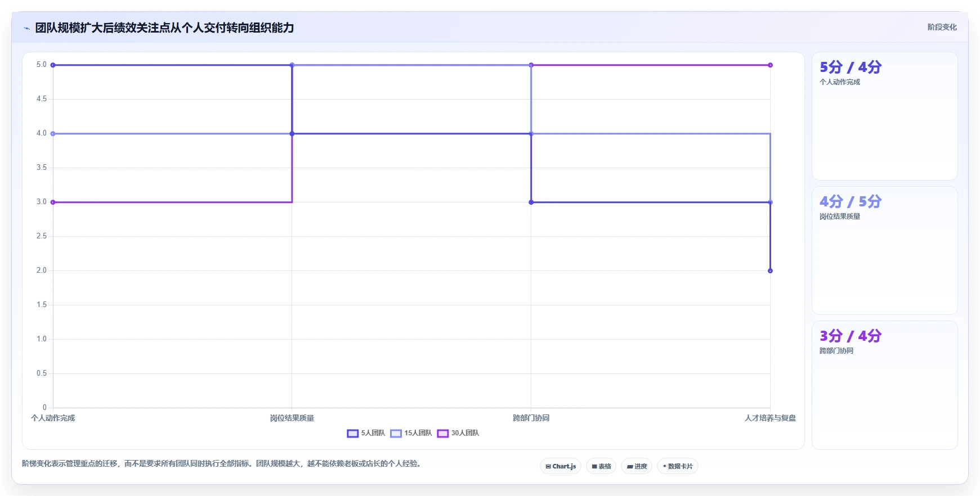Viewport: 980px width, 496px height.
Task: Click the 阶段变化 tag in the header
Action: pyautogui.click(x=942, y=27)
